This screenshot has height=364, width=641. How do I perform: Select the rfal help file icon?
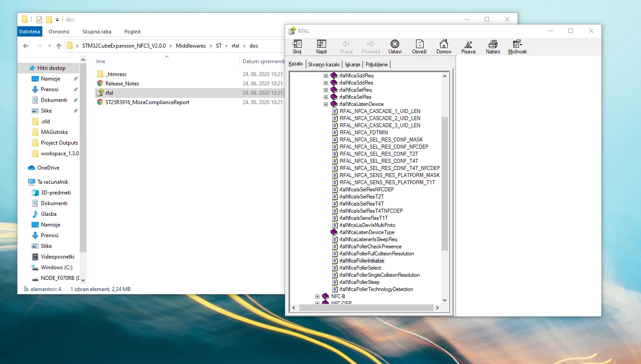100,93
